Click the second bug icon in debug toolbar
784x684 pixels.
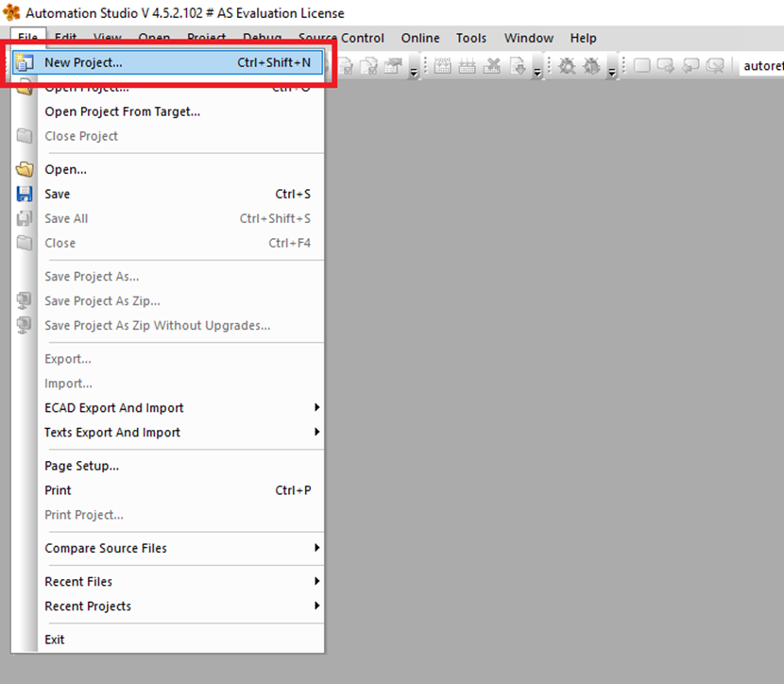tap(591, 66)
